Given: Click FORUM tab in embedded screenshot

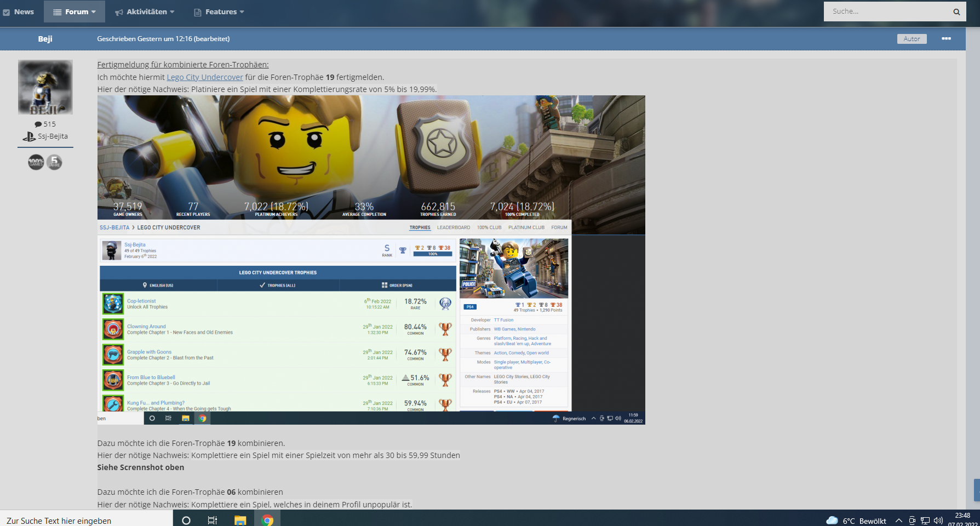Looking at the screenshot, I should [559, 227].
